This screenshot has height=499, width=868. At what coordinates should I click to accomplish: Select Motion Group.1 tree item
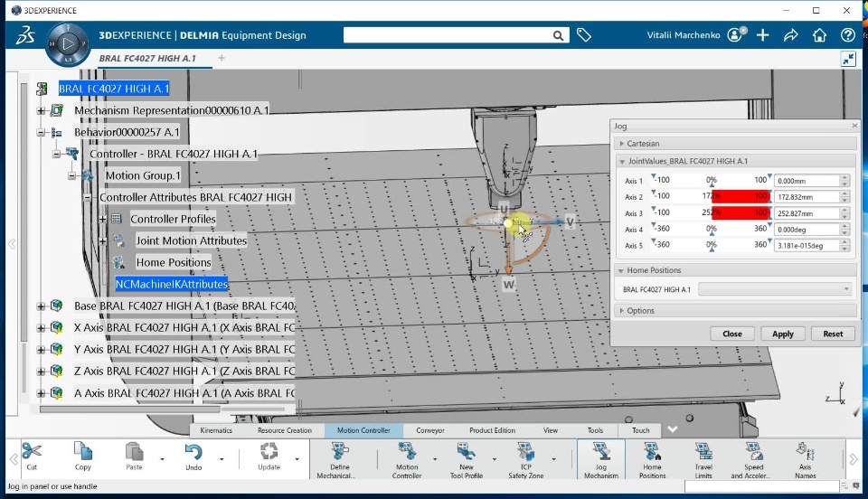tap(143, 175)
